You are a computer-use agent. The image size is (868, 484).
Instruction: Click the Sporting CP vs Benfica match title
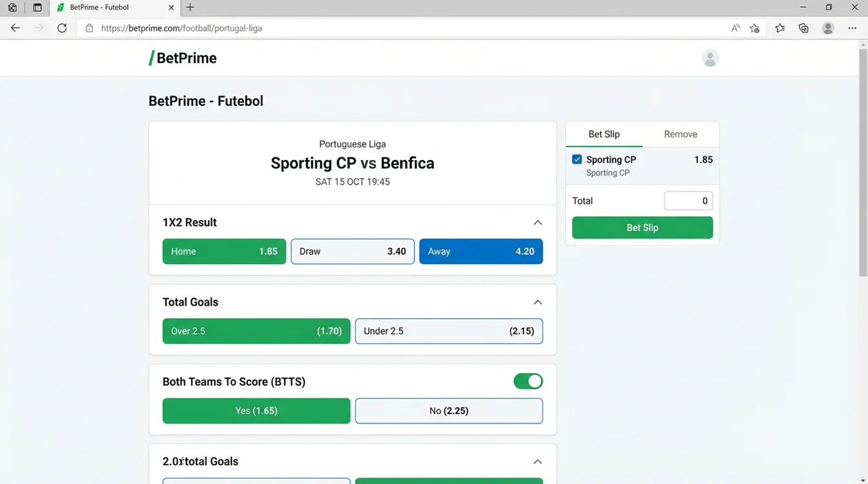tap(353, 163)
